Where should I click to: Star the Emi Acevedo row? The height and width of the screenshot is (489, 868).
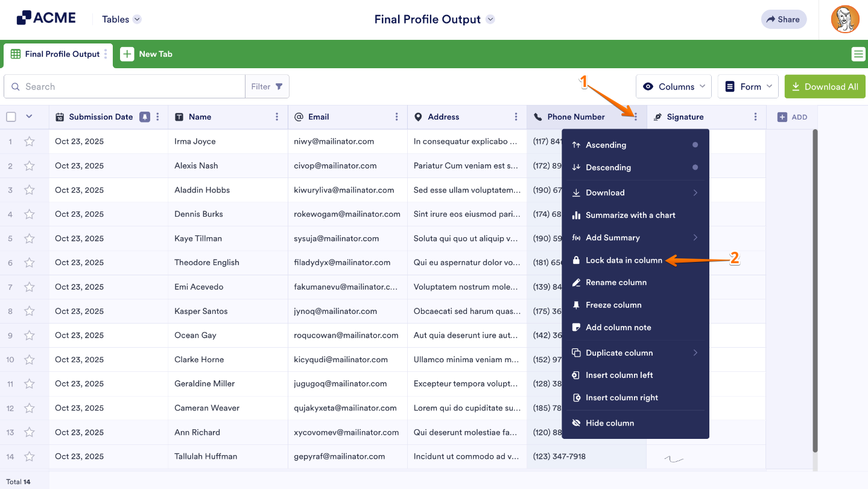point(29,287)
